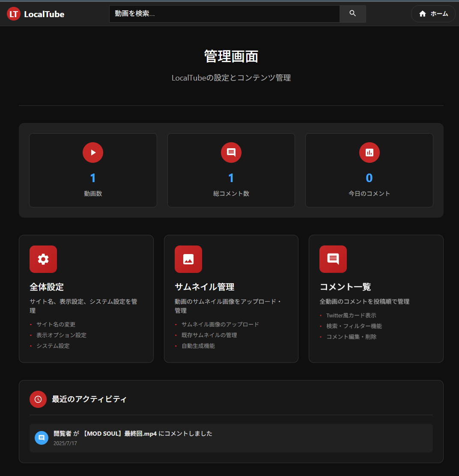
Task: Click サムネイル画像のアップロード list item
Action: point(220,324)
